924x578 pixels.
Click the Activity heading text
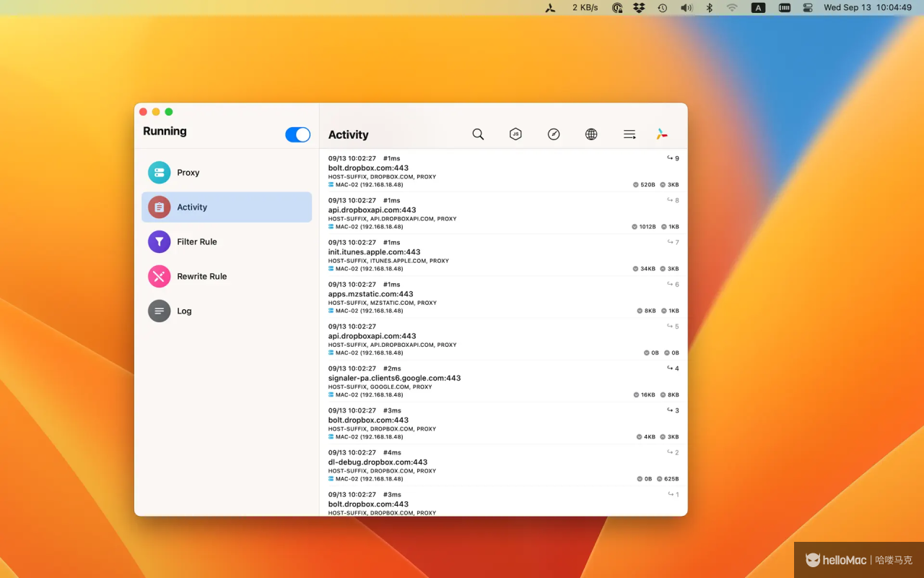tap(349, 135)
